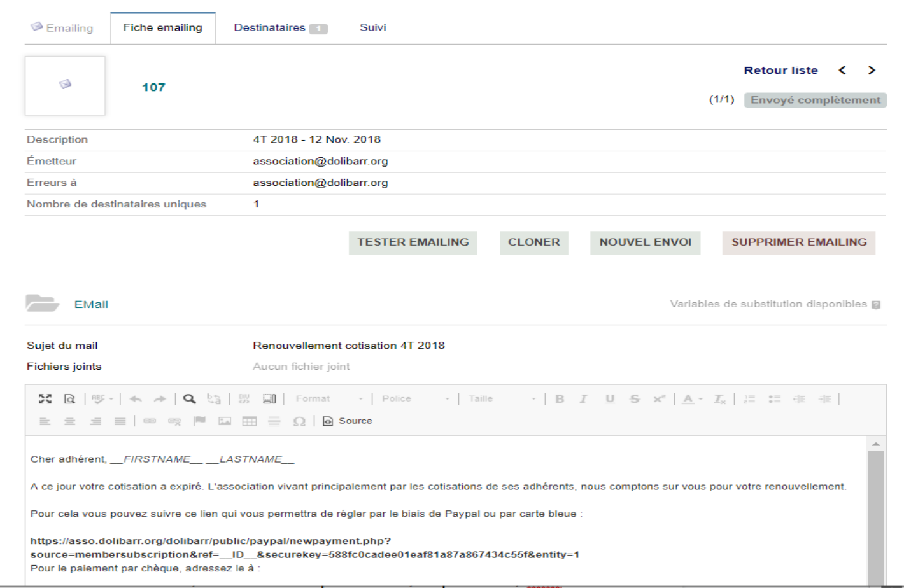Insert a special character with the Omega icon
Image resolution: width=904 pixels, height=588 pixels.
point(299,421)
